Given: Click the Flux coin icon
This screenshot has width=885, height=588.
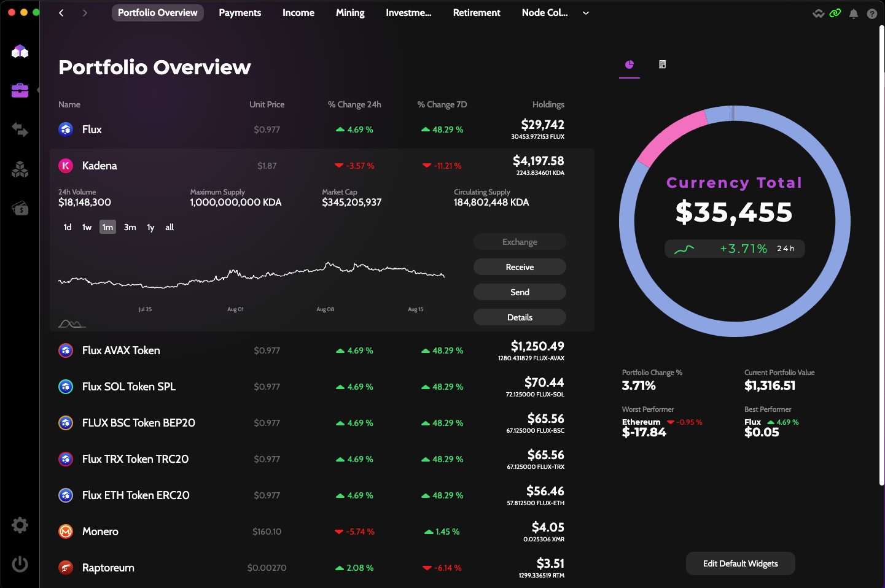Looking at the screenshot, I should click(66, 130).
